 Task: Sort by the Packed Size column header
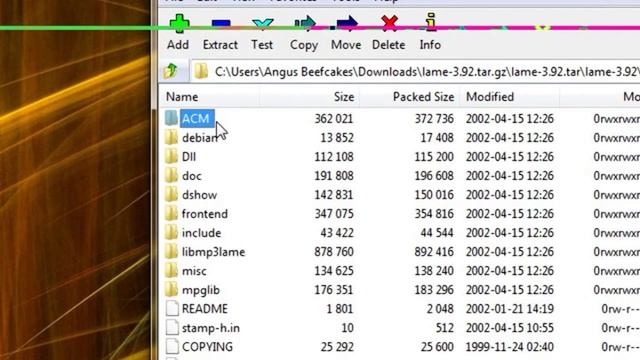[x=423, y=97]
